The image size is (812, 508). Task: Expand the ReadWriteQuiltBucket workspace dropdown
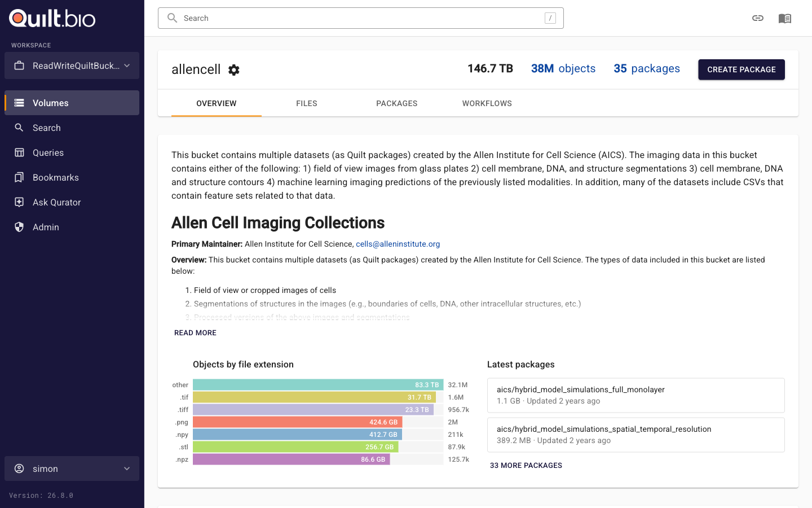tap(72, 65)
